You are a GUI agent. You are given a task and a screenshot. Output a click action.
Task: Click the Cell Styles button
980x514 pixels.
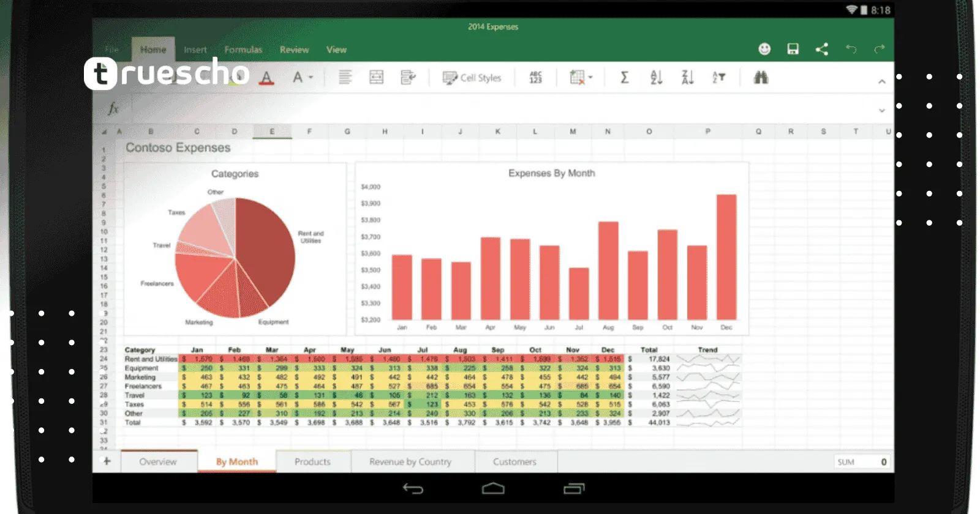coord(472,78)
